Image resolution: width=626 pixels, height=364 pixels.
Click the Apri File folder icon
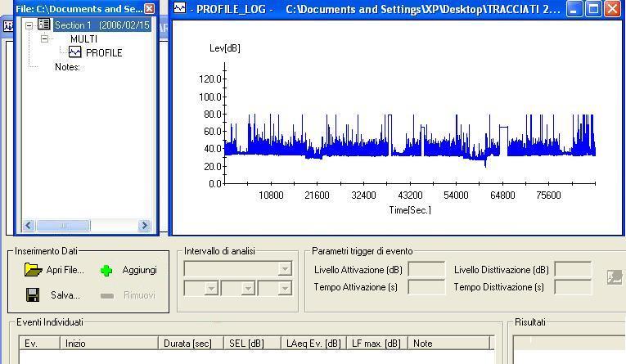[33, 270]
